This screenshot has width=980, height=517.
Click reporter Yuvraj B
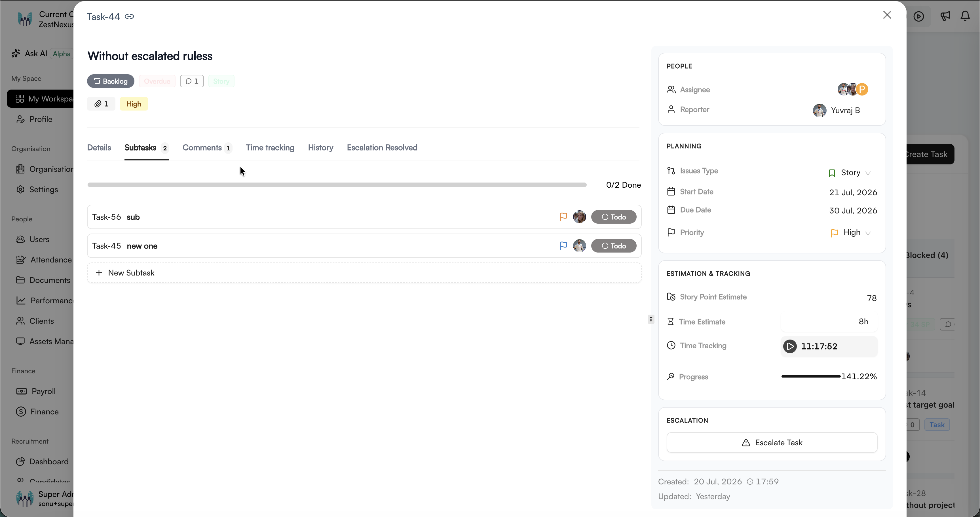tap(836, 110)
